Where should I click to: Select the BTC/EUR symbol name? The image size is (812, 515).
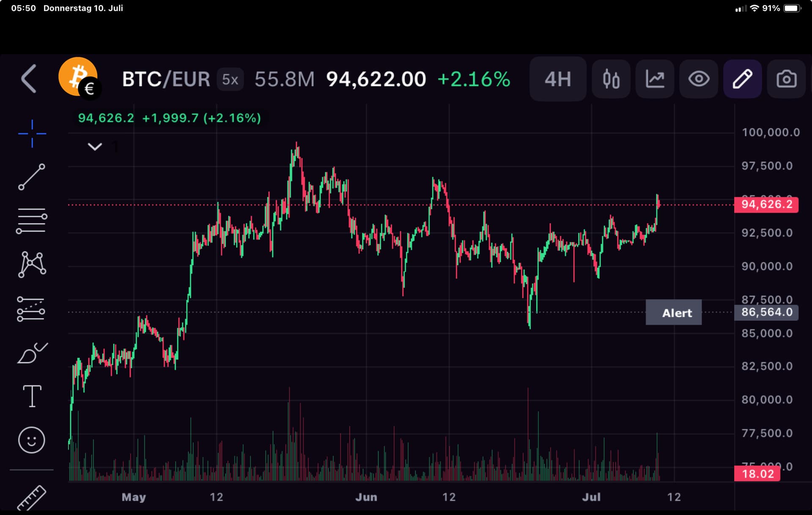click(x=166, y=79)
